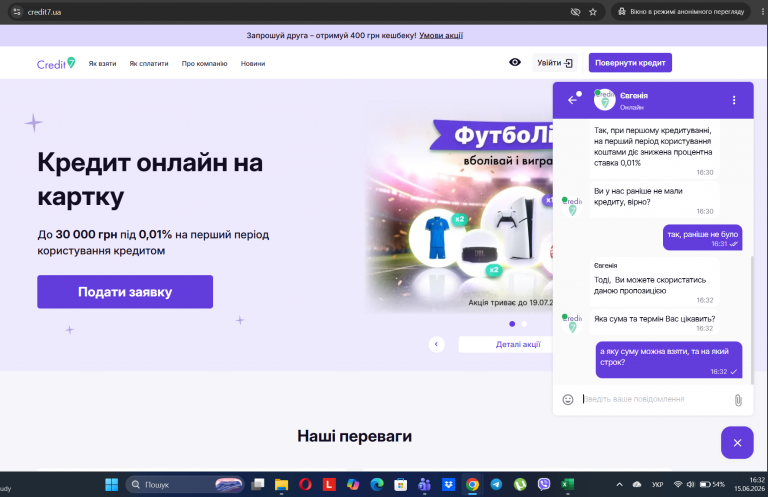Open Microsoft Teams from taskbar
The width and height of the screenshot is (768, 497).
point(424,484)
